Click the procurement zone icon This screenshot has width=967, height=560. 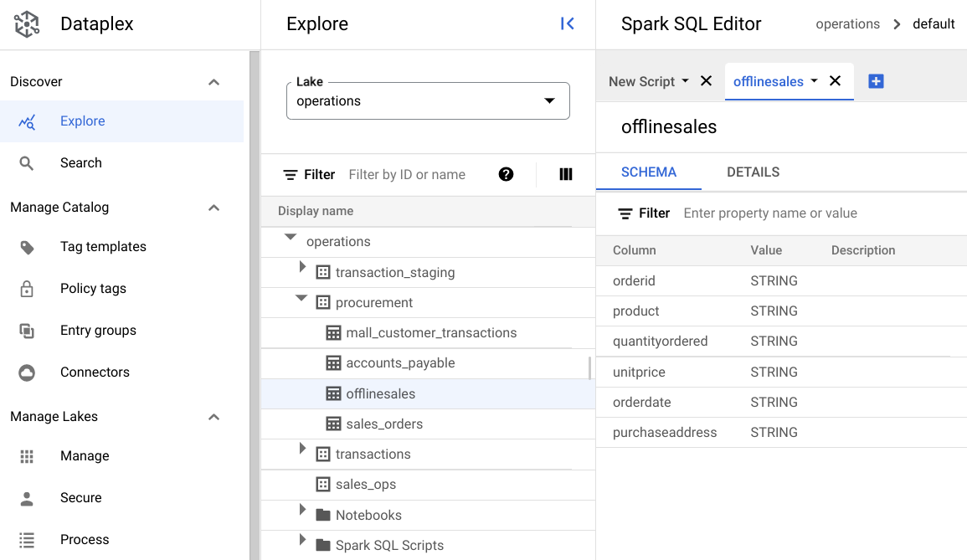tap(323, 303)
